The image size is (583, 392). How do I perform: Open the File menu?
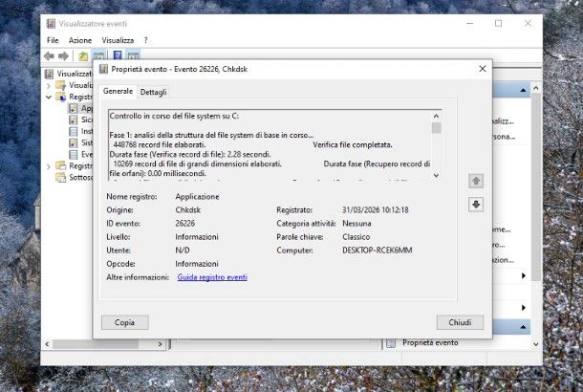click(x=53, y=40)
